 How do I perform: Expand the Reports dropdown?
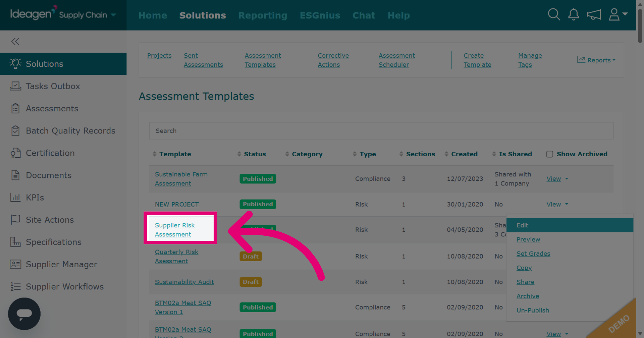614,60
